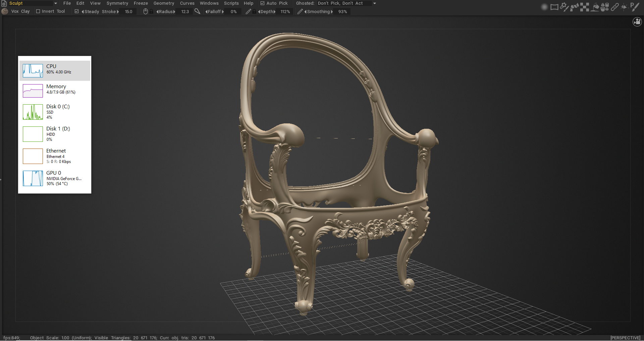Image resolution: width=644 pixels, height=341 pixels.
Task: Enable the Invert Tool checkbox
Action: pos(38,11)
